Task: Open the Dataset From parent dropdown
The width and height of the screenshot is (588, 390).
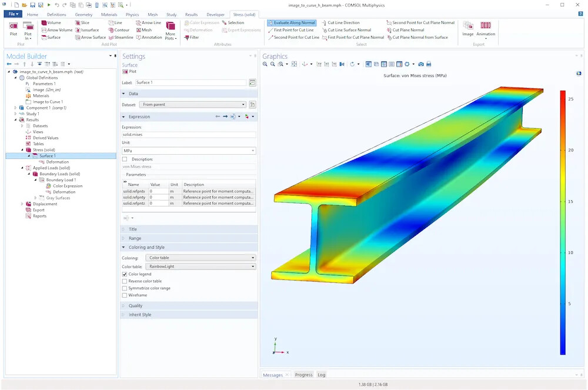Action: coord(193,105)
